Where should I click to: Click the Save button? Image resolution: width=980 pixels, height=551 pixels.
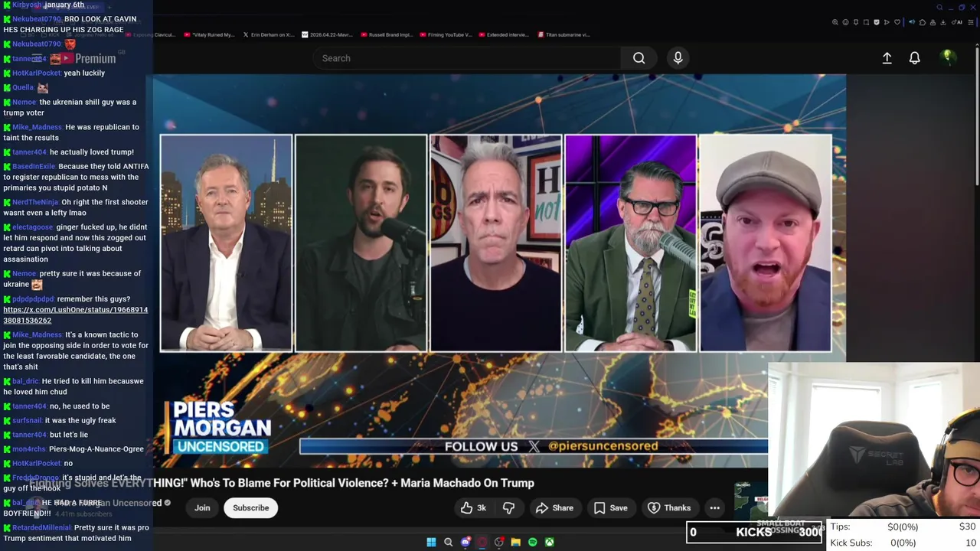pos(610,507)
